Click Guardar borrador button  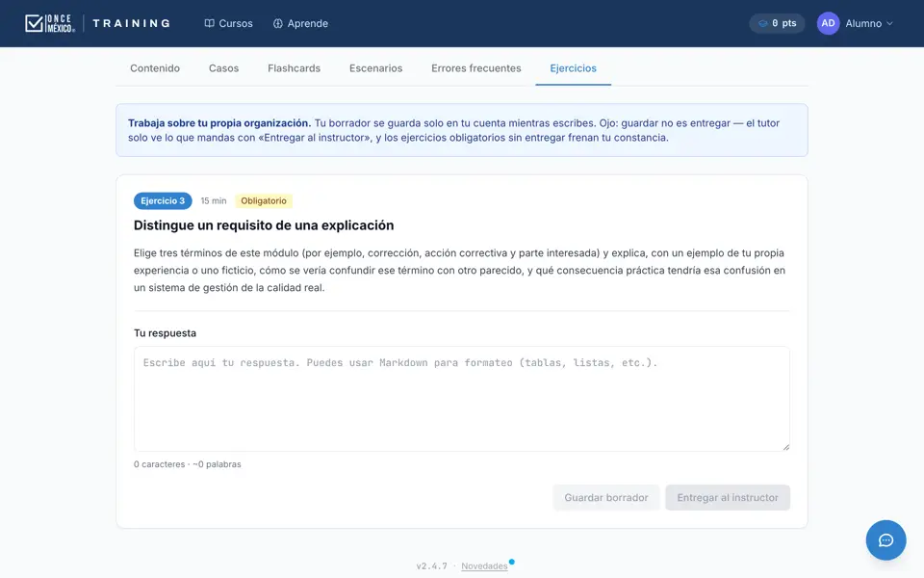[605, 498]
